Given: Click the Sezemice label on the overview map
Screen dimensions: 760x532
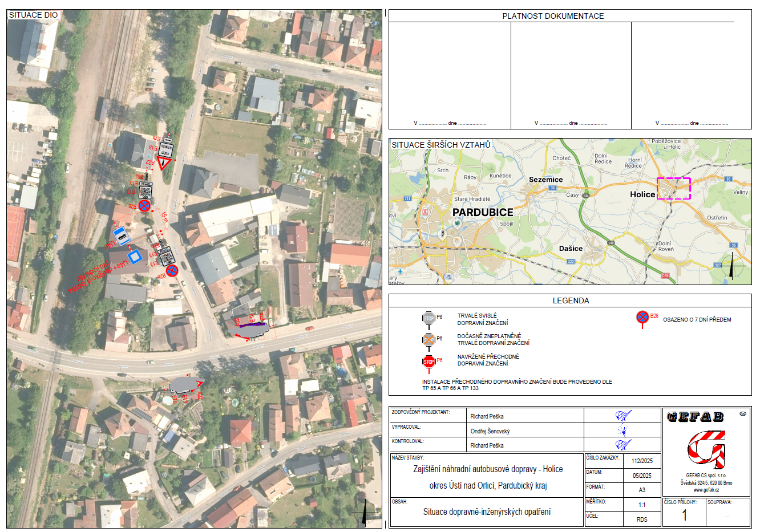Looking at the screenshot, I should tap(545, 180).
